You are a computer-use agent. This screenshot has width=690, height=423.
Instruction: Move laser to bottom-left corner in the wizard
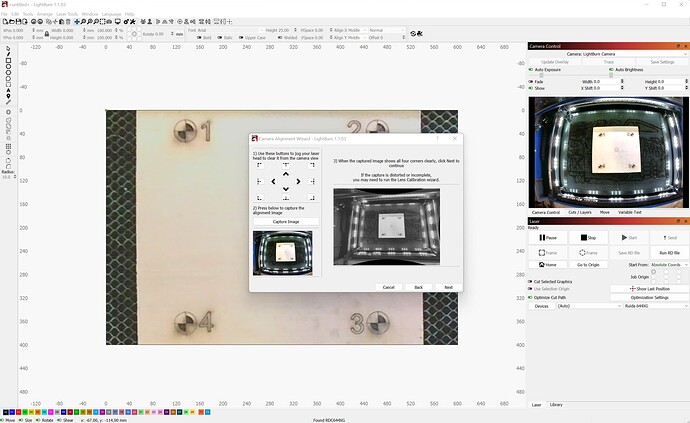pyautogui.click(x=260, y=198)
